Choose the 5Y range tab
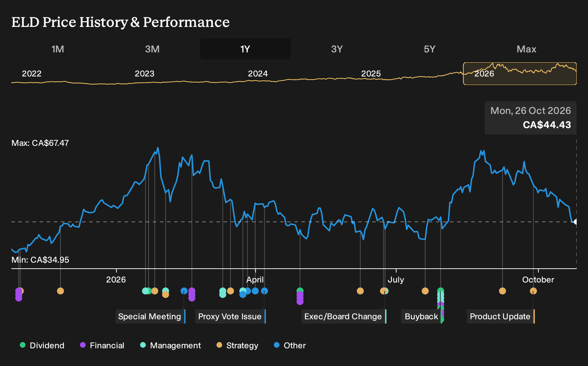This screenshot has width=588, height=366. click(430, 49)
